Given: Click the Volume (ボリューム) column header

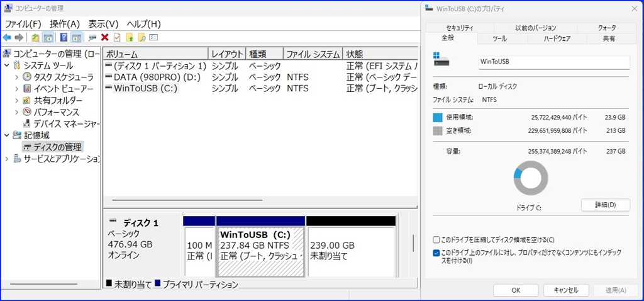Looking at the screenshot, I should [x=156, y=54].
